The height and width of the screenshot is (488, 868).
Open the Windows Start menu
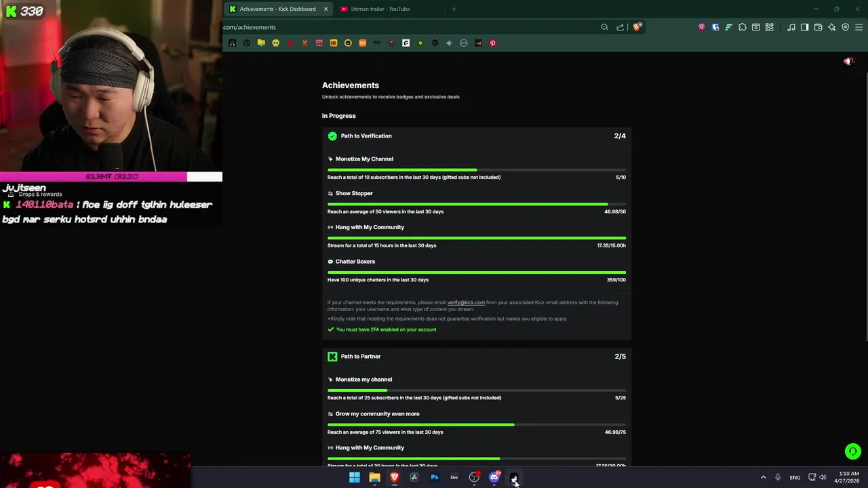pyautogui.click(x=355, y=477)
